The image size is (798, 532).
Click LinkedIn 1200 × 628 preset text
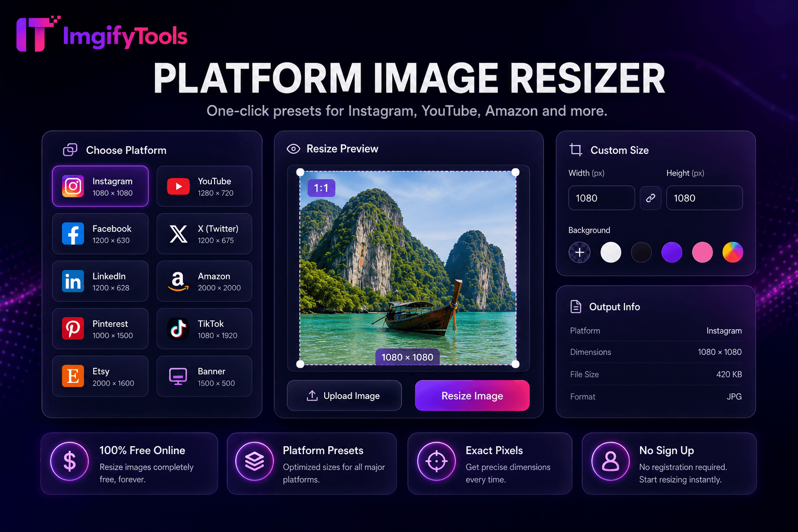(x=111, y=282)
